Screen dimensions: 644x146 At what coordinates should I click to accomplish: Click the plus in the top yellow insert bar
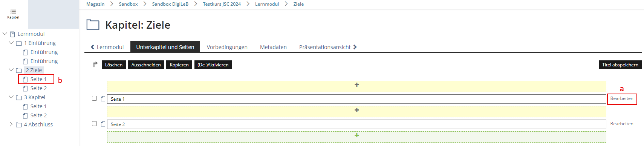356,85
